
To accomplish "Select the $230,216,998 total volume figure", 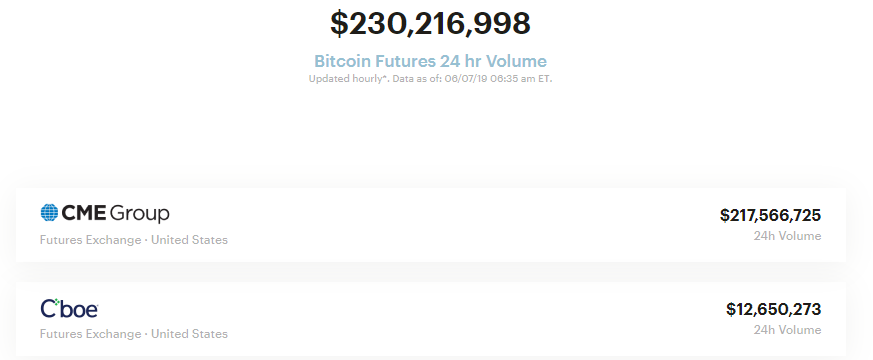I will [430, 23].
